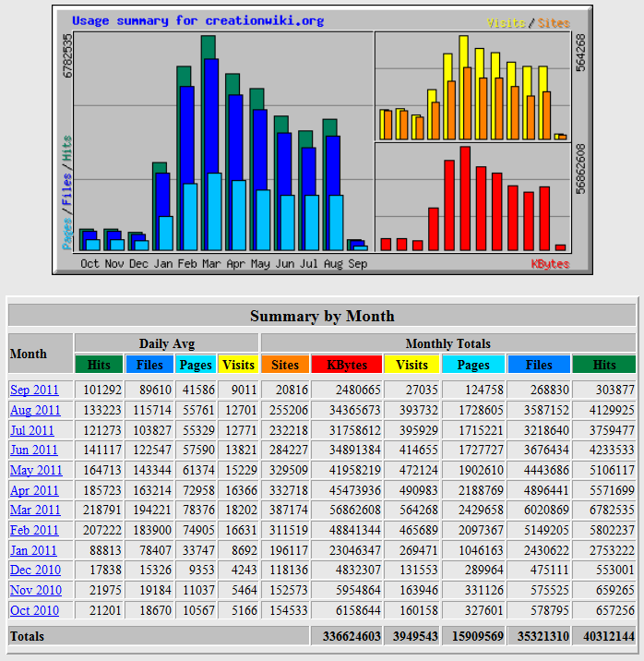Viewport: 644px width, 661px height.
Task: Open the Aug 2011 statistics link
Action: click(35, 410)
